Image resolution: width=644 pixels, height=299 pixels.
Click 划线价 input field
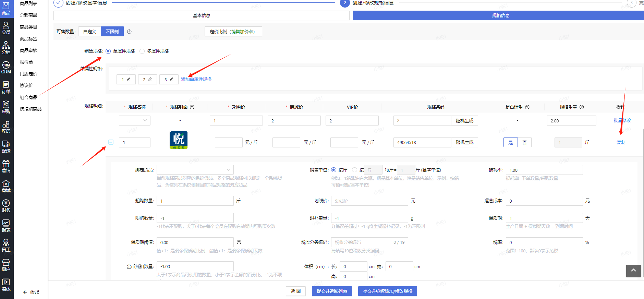click(369, 201)
